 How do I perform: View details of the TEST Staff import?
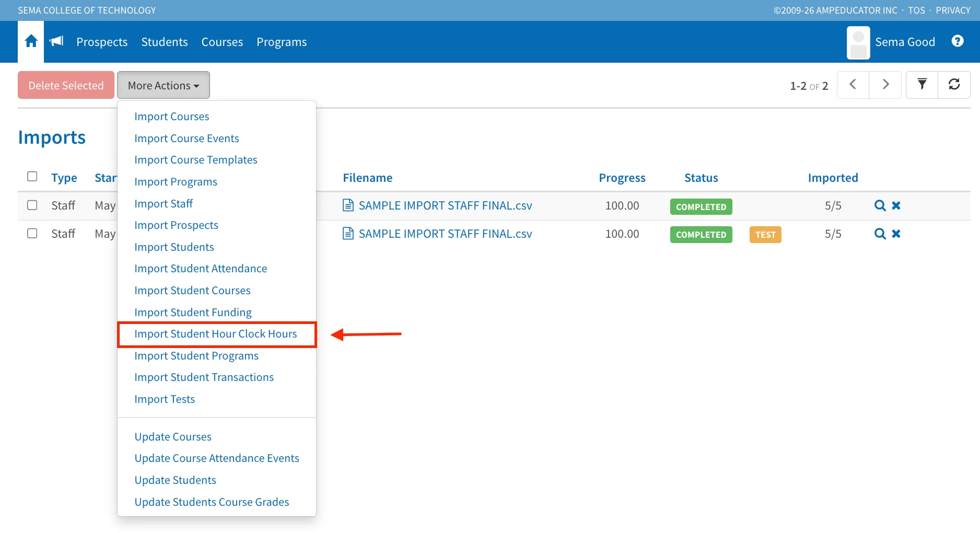[x=880, y=234]
